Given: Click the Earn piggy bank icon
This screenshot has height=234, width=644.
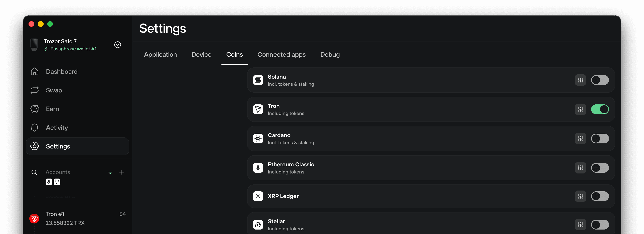Looking at the screenshot, I should (x=35, y=109).
